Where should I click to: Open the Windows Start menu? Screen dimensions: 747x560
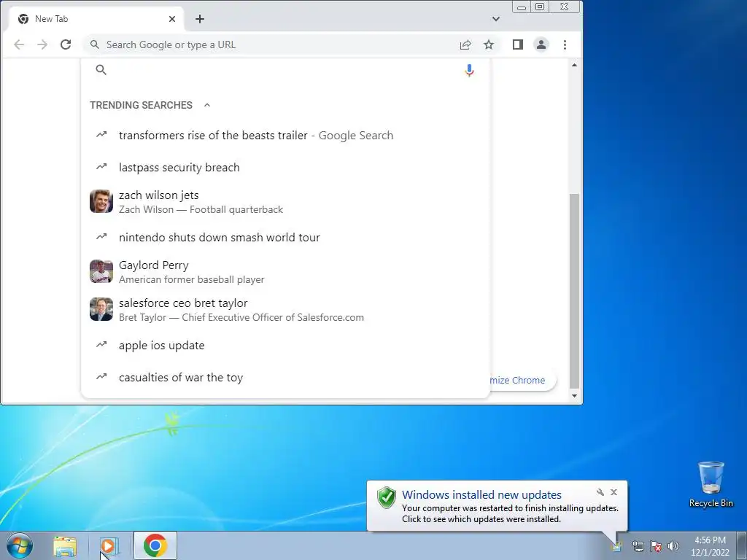(20, 545)
